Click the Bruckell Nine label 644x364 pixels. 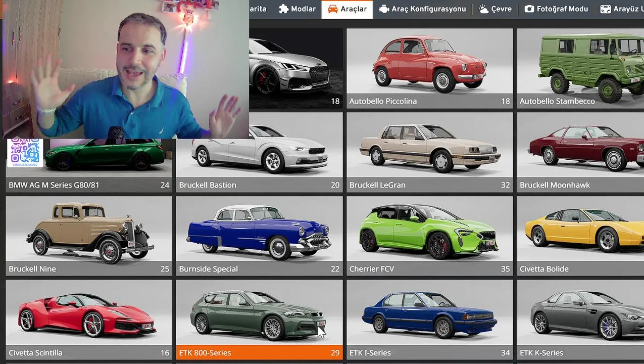tap(32, 269)
